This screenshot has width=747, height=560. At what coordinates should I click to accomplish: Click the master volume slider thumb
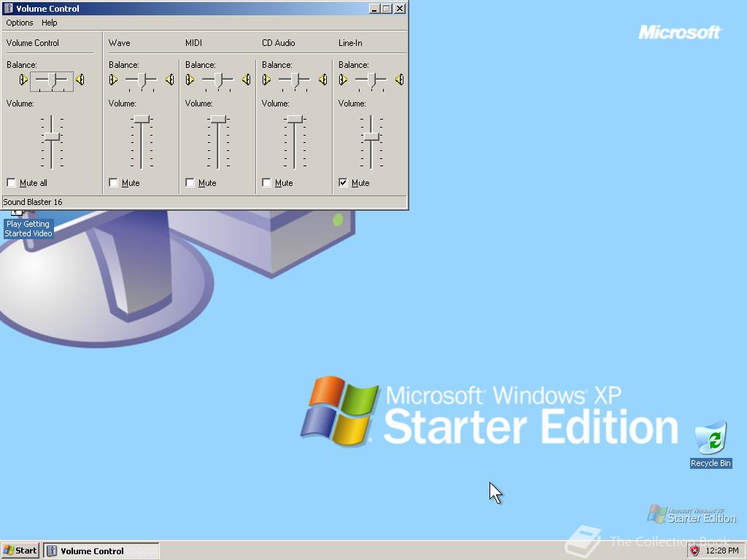[52, 137]
